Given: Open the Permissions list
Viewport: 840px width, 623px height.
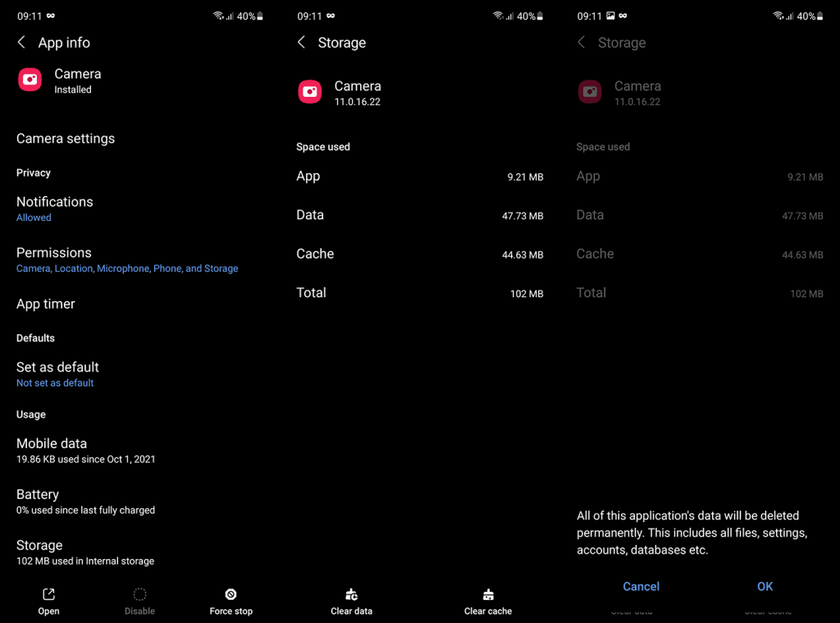Looking at the screenshot, I should (139, 259).
